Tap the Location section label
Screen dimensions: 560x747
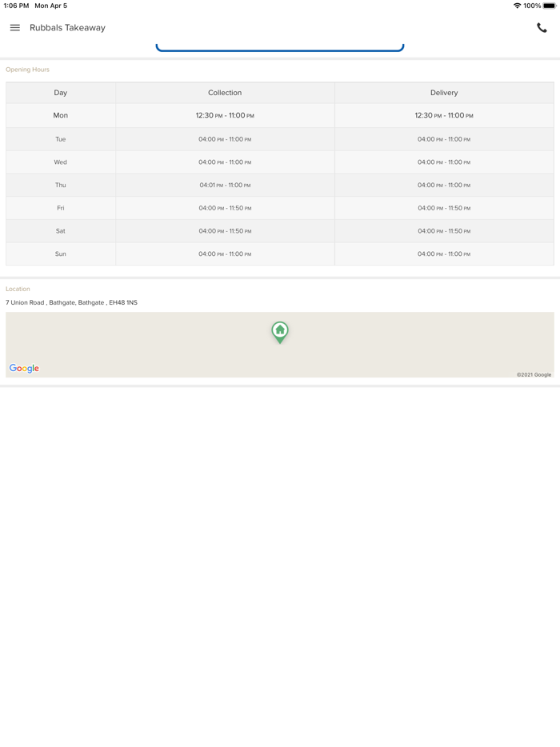pyautogui.click(x=18, y=289)
